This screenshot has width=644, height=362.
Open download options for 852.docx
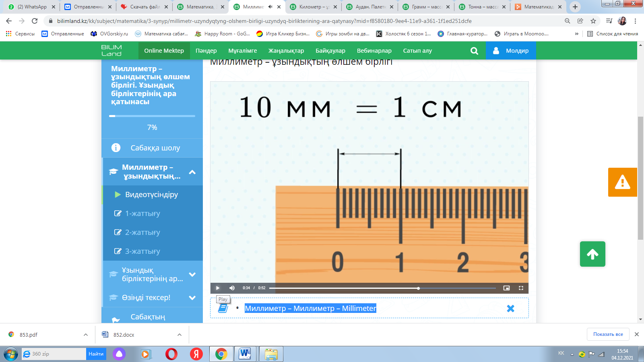(180, 335)
